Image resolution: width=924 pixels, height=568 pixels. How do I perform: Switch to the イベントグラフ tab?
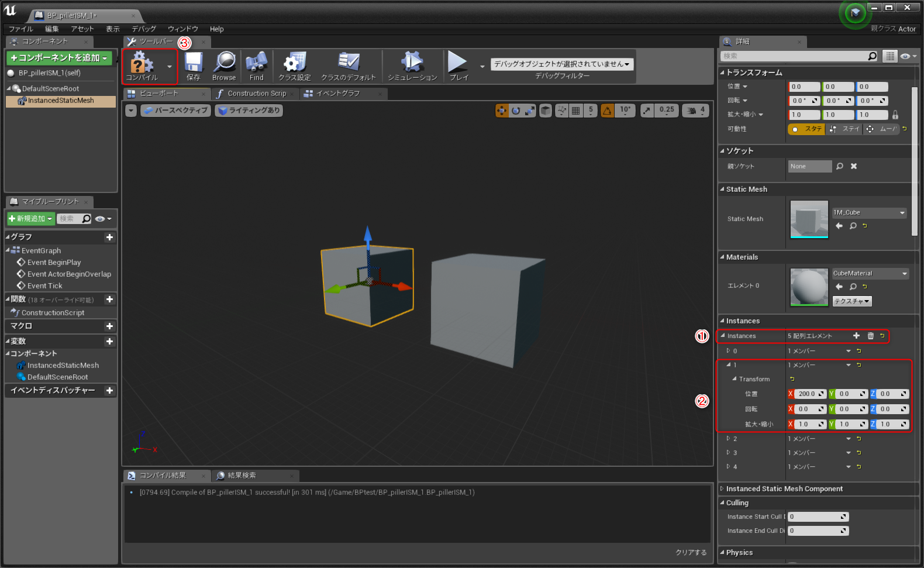344,94
